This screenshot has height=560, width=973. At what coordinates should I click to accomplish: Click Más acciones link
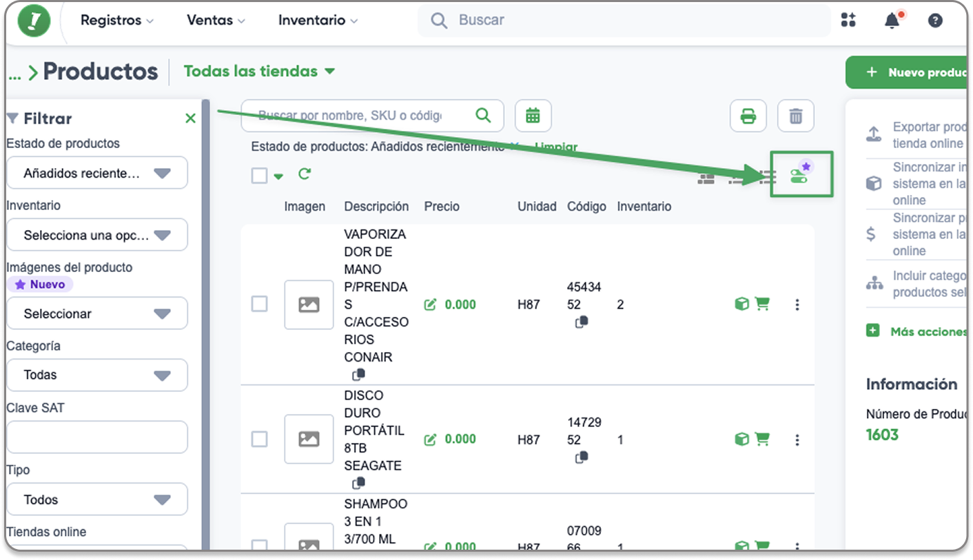point(916,331)
